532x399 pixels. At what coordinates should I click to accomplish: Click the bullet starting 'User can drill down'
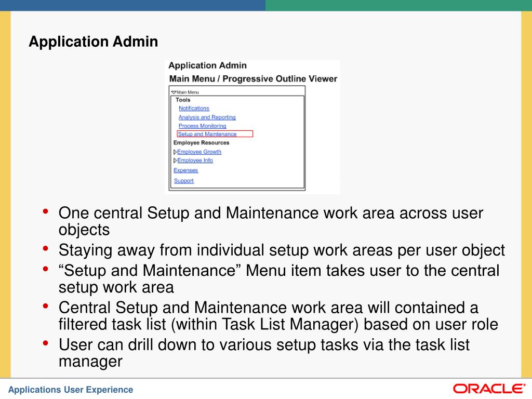[264, 353]
